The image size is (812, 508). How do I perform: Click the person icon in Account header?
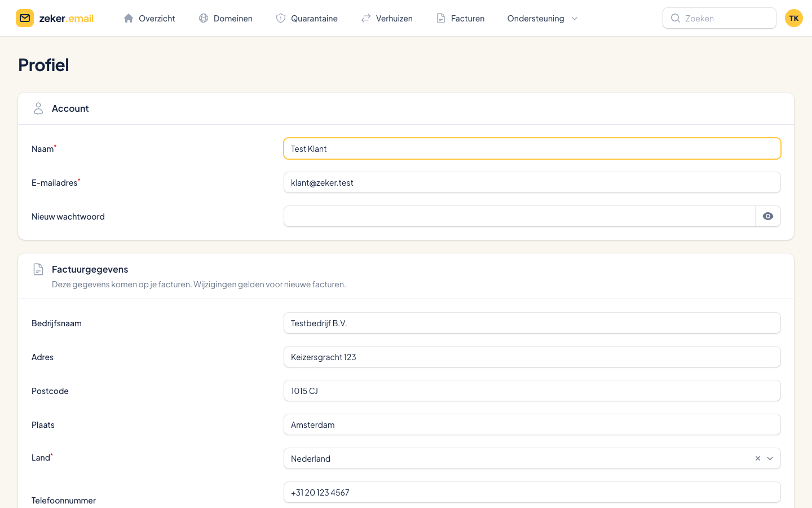[38, 108]
